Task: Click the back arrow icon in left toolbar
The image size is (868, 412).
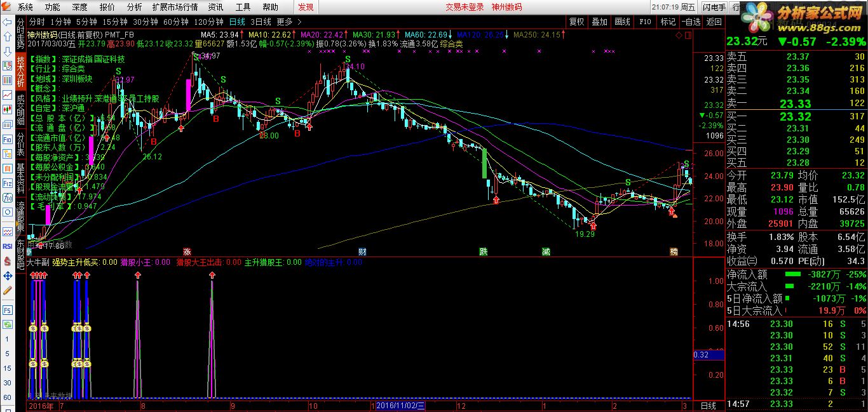Action: pyautogui.click(x=7, y=22)
